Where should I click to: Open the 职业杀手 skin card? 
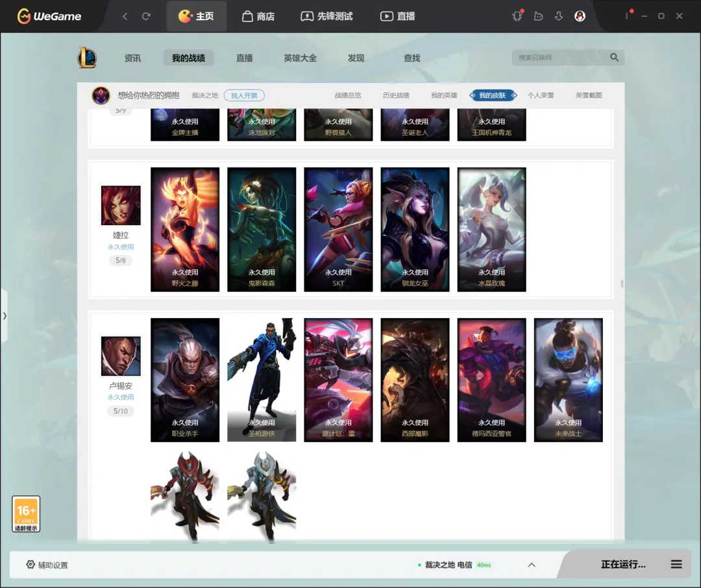pyautogui.click(x=185, y=380)
